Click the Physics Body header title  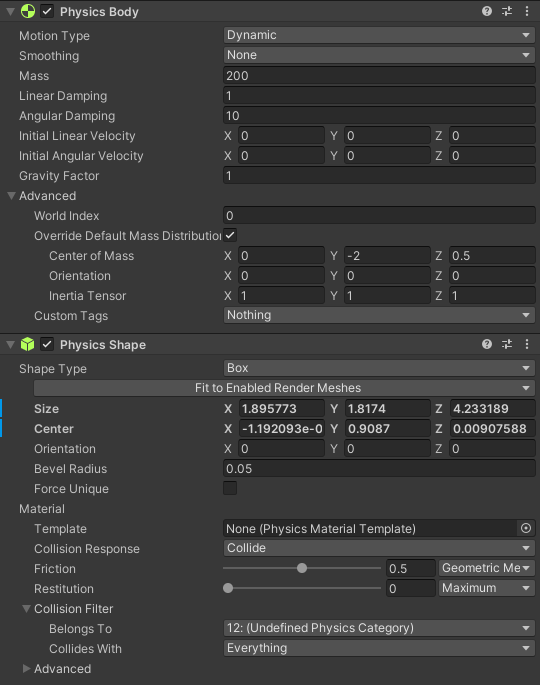pos(99,12)
